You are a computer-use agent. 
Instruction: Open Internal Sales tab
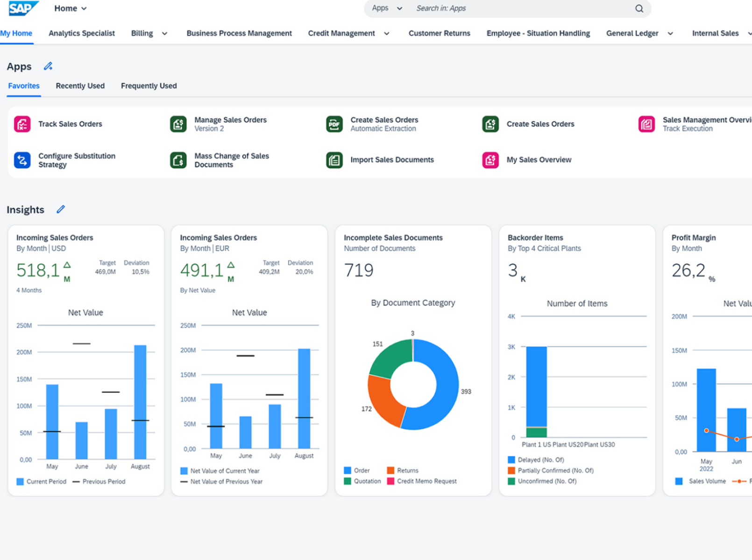coord(715,34)
